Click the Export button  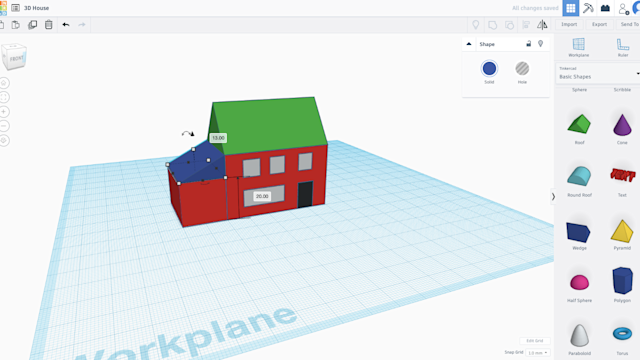(x=599, y=24)
